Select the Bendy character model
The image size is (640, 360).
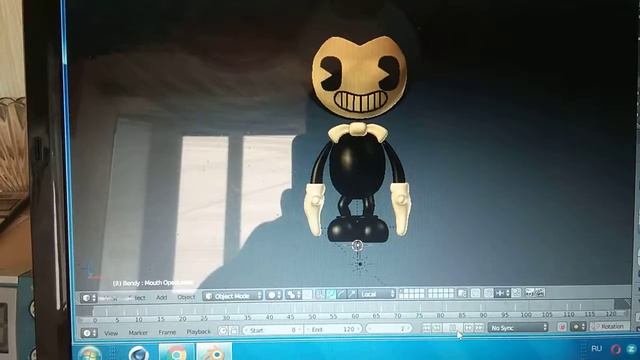point(358,139)
